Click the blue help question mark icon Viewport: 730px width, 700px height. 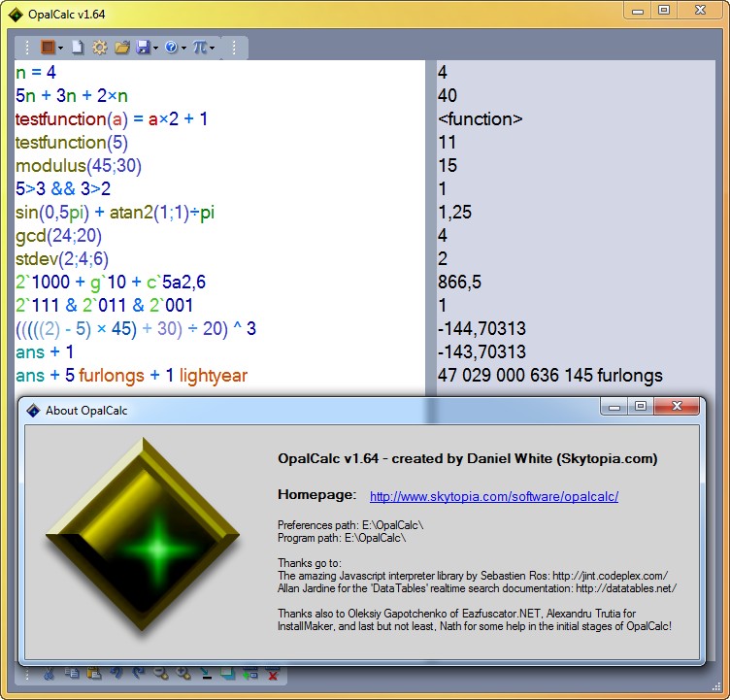(171, 47)
